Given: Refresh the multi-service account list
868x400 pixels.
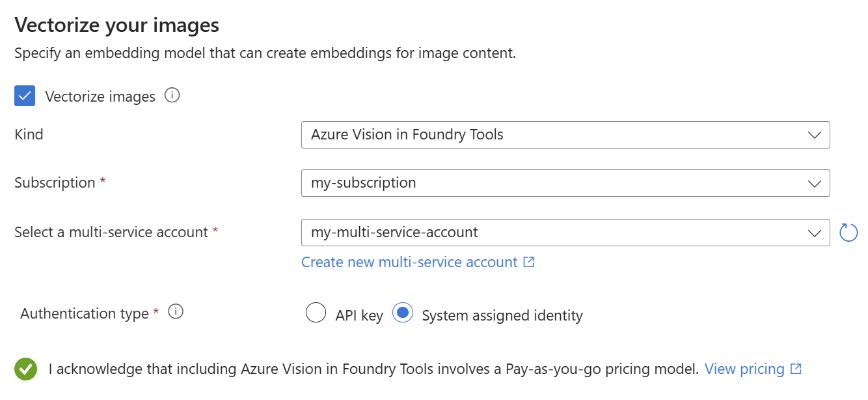Looking at the screenshot, I should pos(848,233).
